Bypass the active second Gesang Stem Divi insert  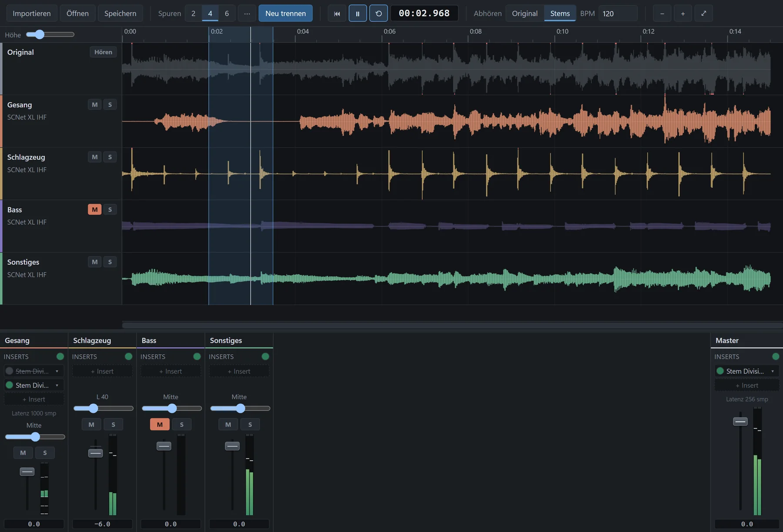10,385
